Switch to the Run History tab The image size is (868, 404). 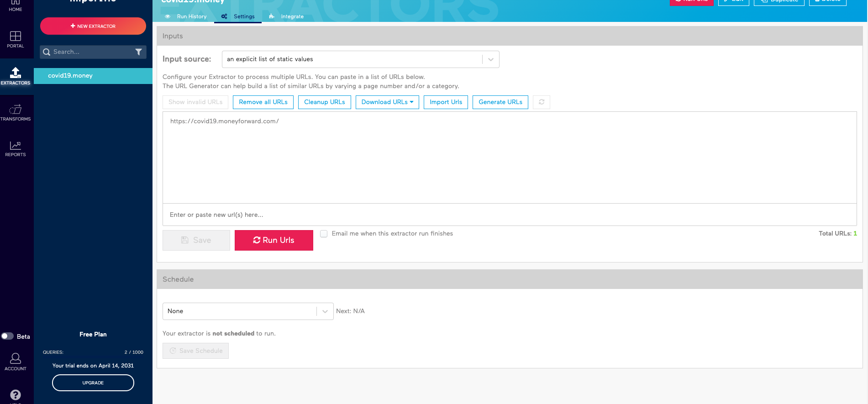187,16
